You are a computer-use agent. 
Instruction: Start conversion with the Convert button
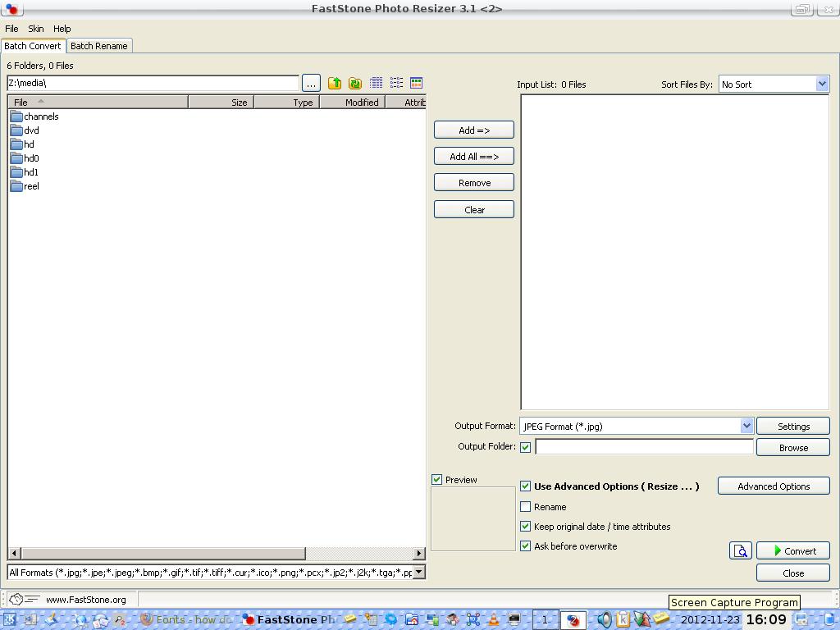coord(793,550)
